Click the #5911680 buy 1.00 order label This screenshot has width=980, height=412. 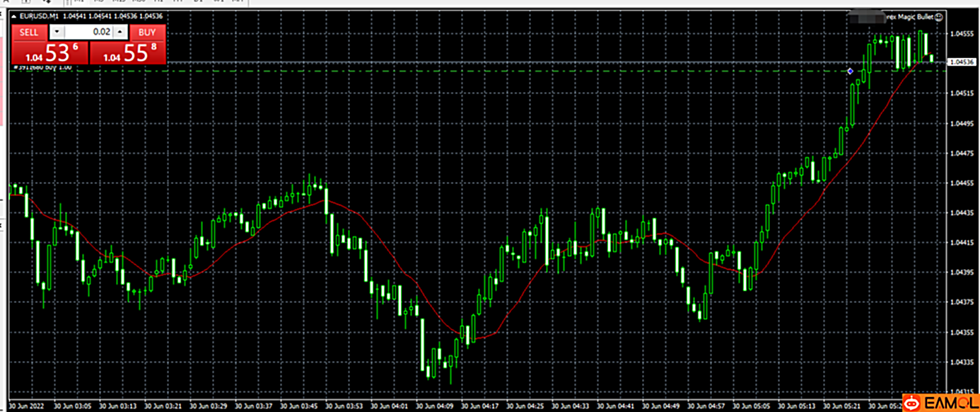42,67
